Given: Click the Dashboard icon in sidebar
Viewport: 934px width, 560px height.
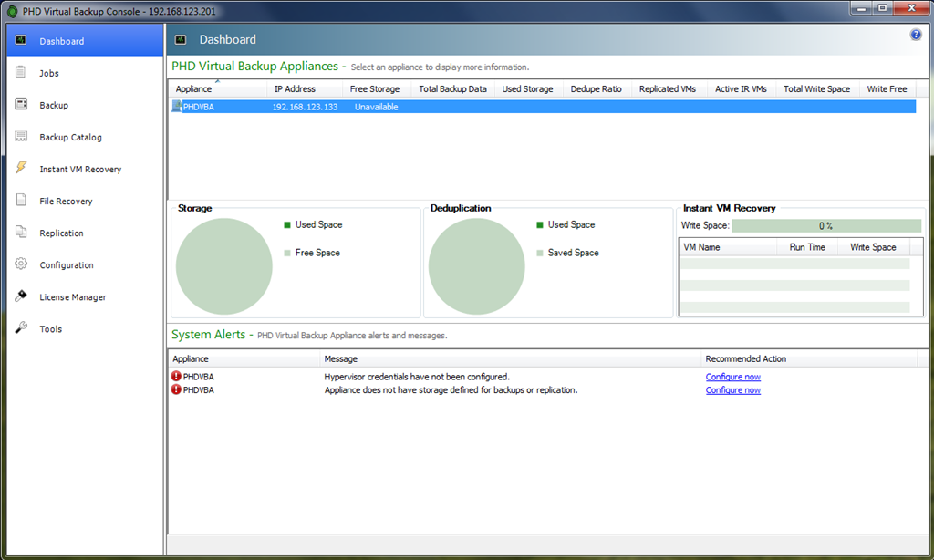Looking at the screenshot, I should tap(21, 41).
